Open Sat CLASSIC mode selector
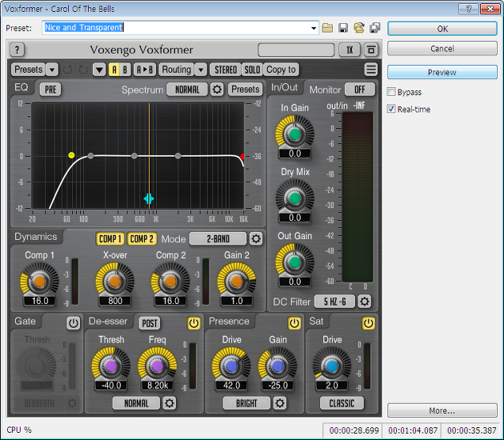 [x=342, y=403]
